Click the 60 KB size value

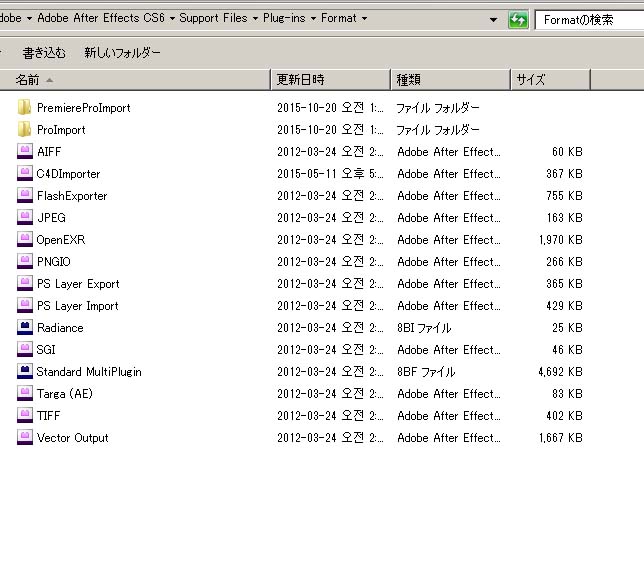[x=567, y=152]
